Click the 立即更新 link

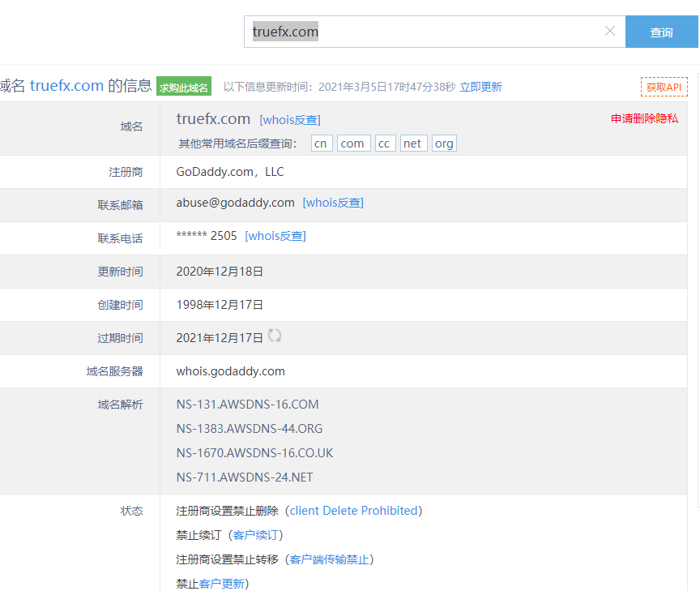(x=480, y=87)
